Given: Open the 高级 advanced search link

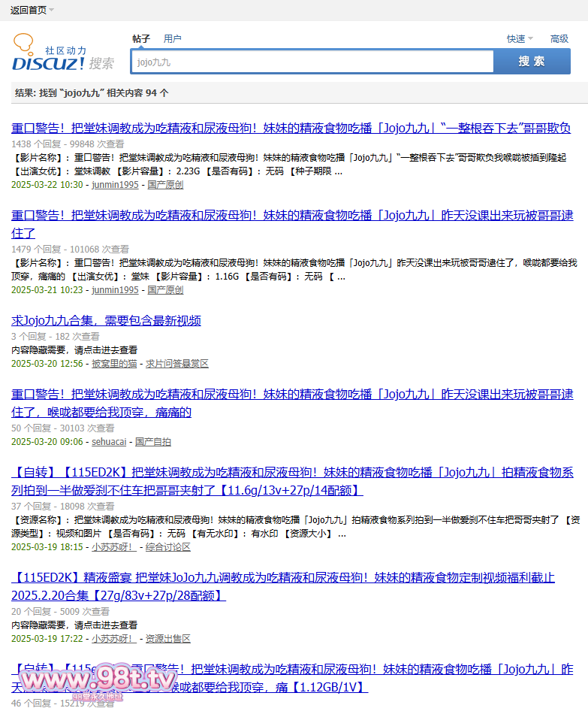Looking at the screenshot, I should (559, 39).
